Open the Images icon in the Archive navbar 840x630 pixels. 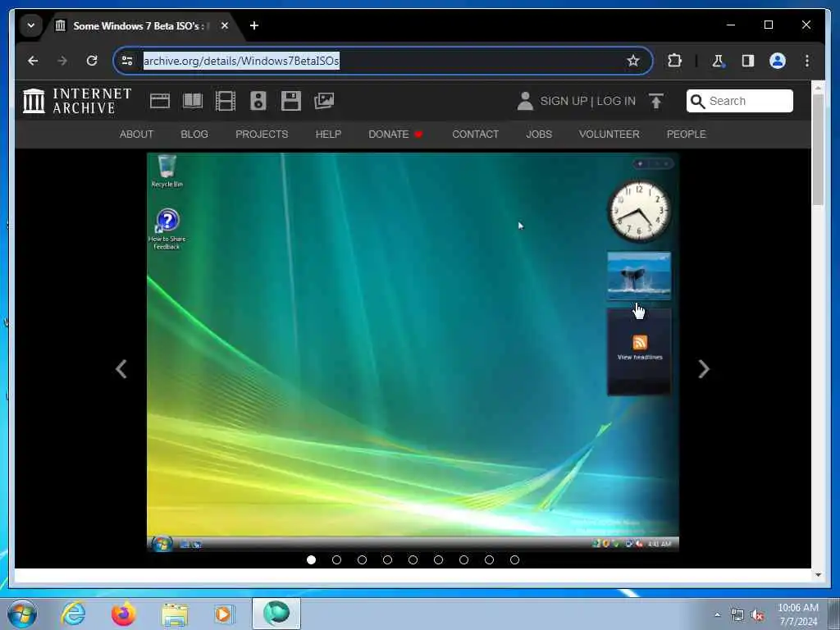(x=324, y=101)
